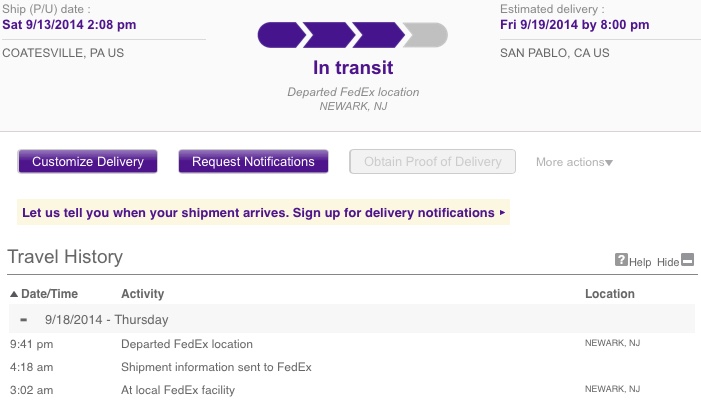Click the Hide minus icon

click(x=688, y=259)
